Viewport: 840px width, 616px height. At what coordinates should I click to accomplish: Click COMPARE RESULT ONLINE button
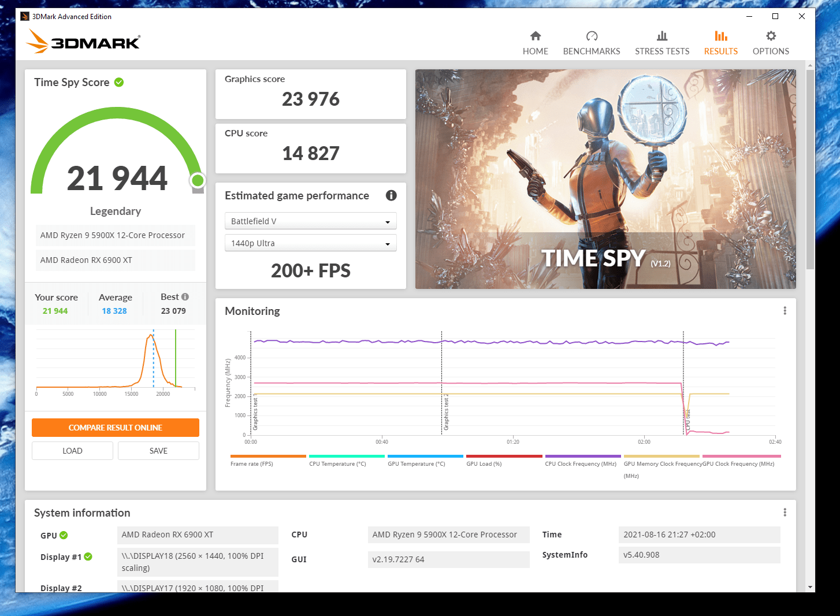pos(116,428)
